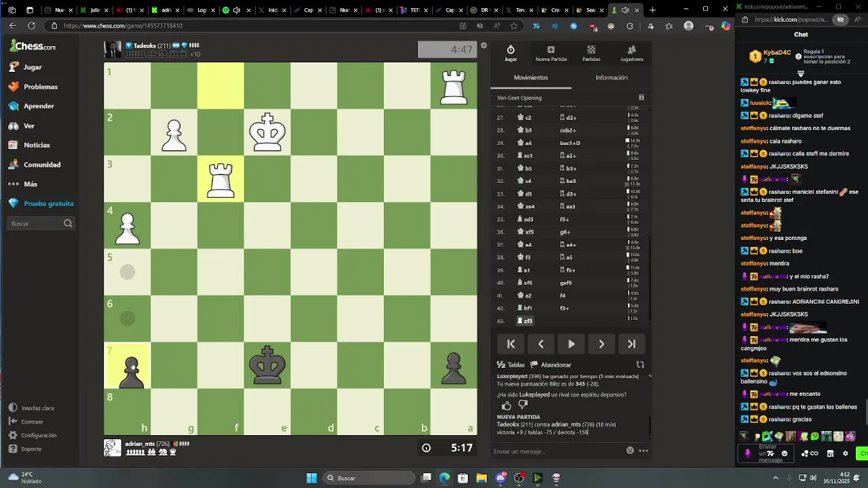The height and width of the screenshot is (488, 868).
Task: Open the Kick chat shop icon
Action: [830, 453]
